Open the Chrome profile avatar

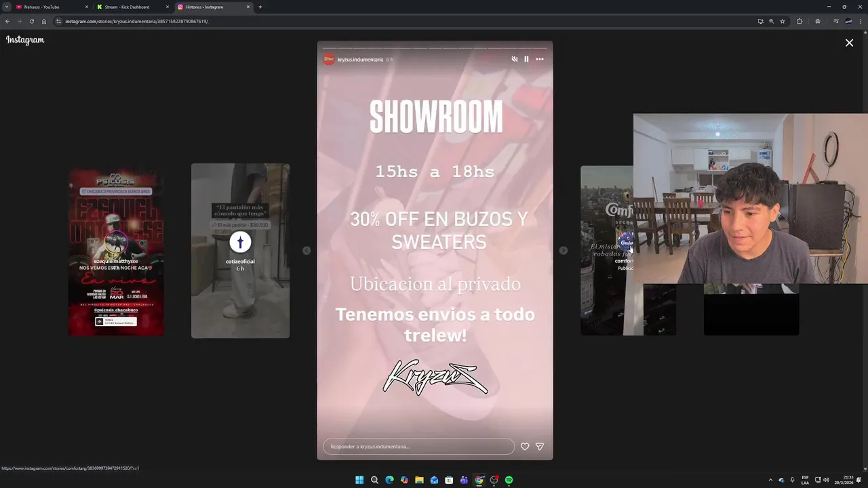click(x=848, y=21)
